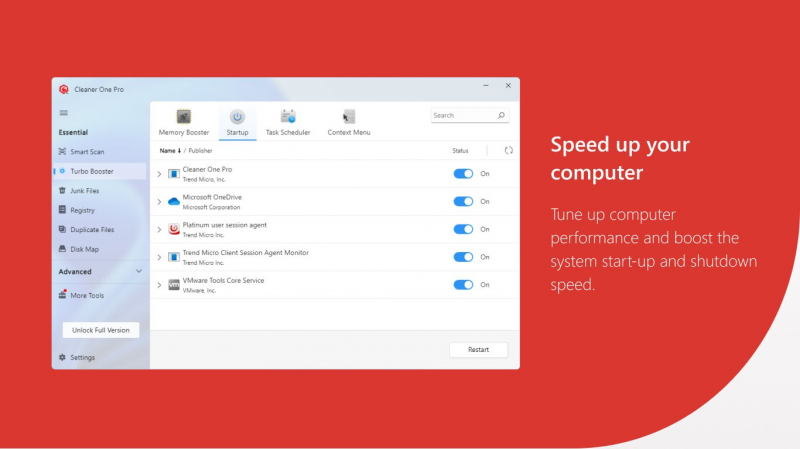Open Smart Scan from sidebar
The width and height of the screenshot is (800, 449).
[x=99, y=152]
